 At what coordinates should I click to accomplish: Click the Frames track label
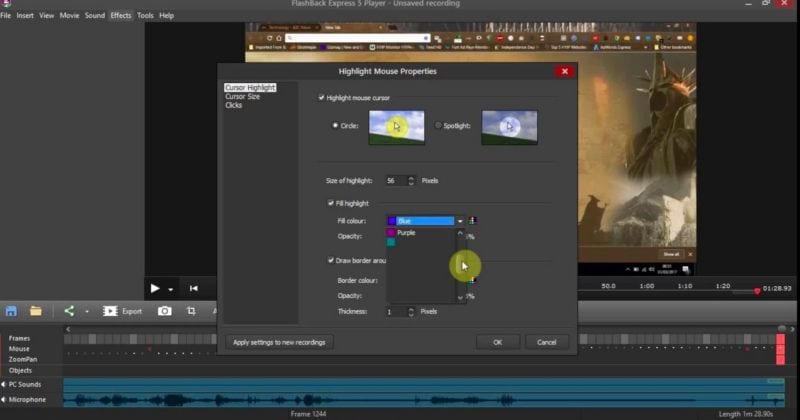pos(19,338)
